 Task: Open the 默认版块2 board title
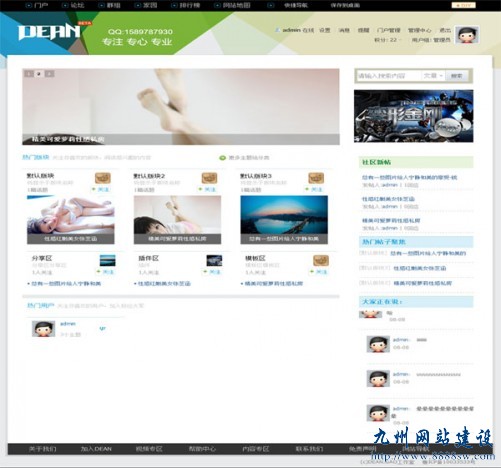point(150,176)
